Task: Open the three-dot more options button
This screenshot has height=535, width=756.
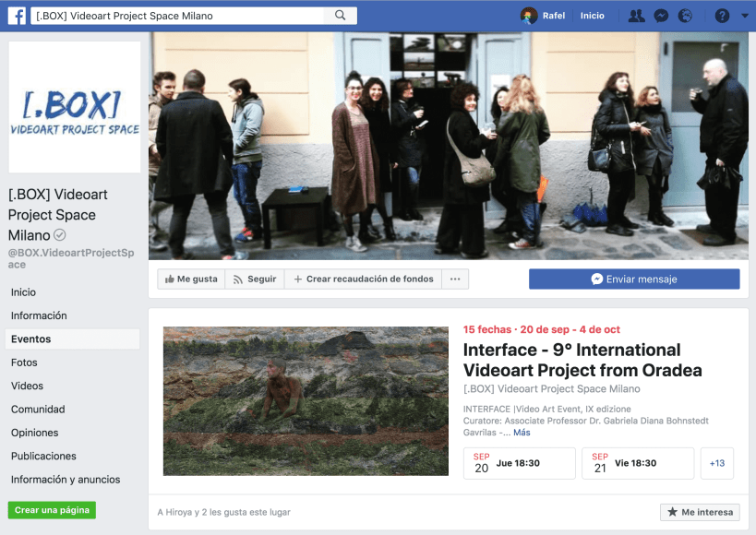Action: (455, 279)
